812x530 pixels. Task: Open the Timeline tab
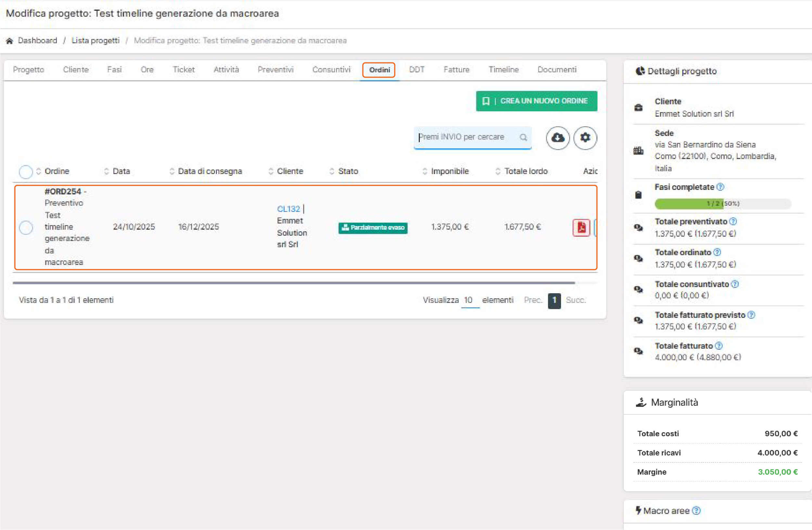(x=503, y=69)
